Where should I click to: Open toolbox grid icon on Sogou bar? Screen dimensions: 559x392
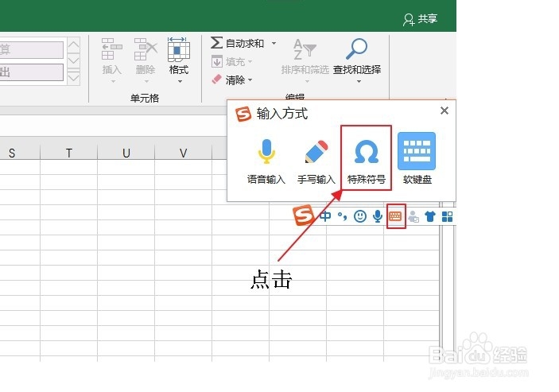click(447, 216)
